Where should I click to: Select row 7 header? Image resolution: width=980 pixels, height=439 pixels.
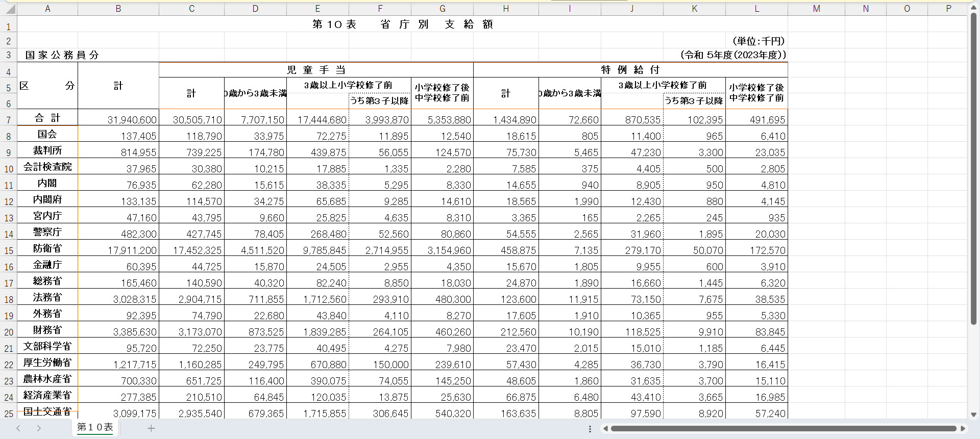(x=9, y=120)
